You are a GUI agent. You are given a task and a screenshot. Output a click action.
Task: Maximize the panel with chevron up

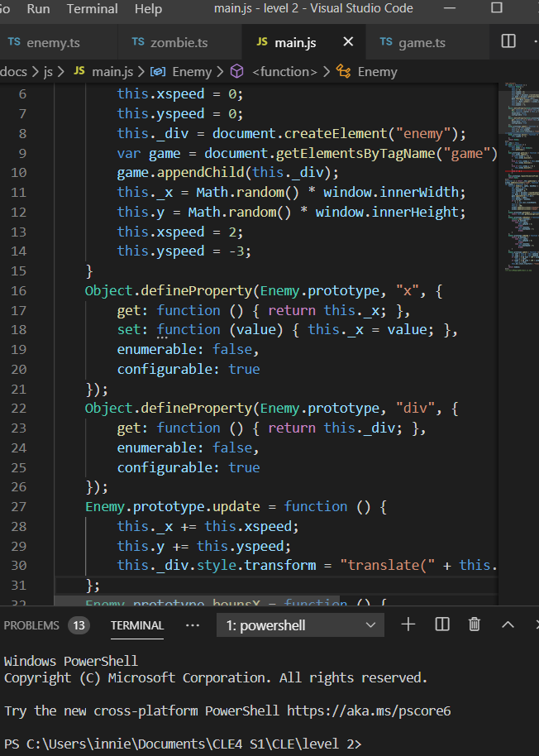point(508,624)
